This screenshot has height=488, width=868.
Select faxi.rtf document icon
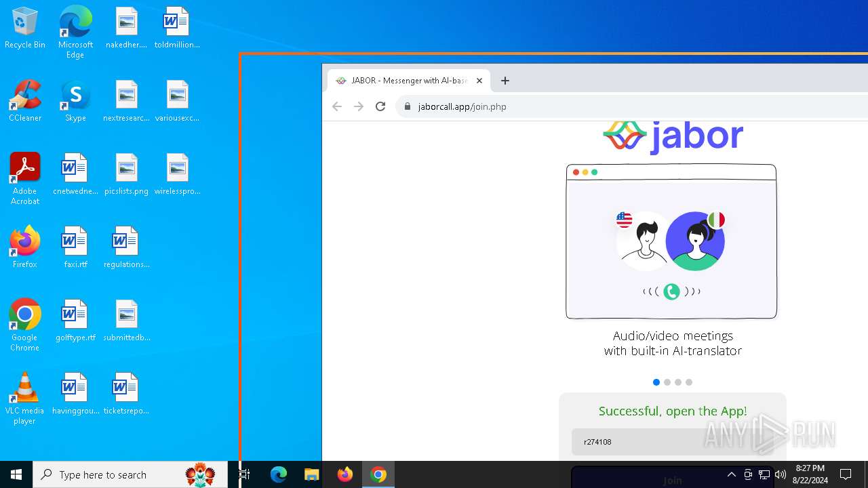tap(75, 248)
